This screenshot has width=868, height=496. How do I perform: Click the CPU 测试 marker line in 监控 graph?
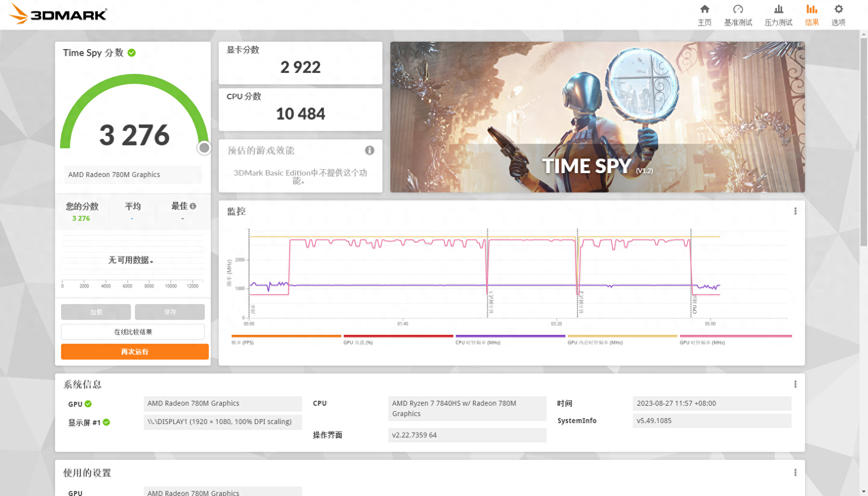[x=691, y=273]
